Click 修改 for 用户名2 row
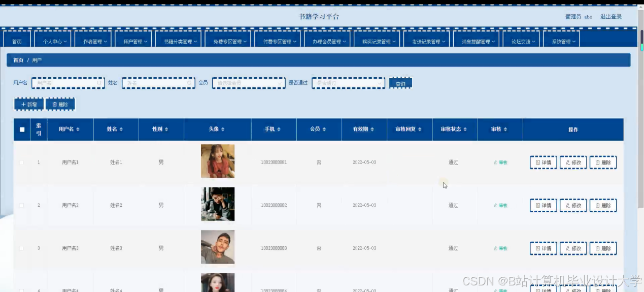 point(573,205)
